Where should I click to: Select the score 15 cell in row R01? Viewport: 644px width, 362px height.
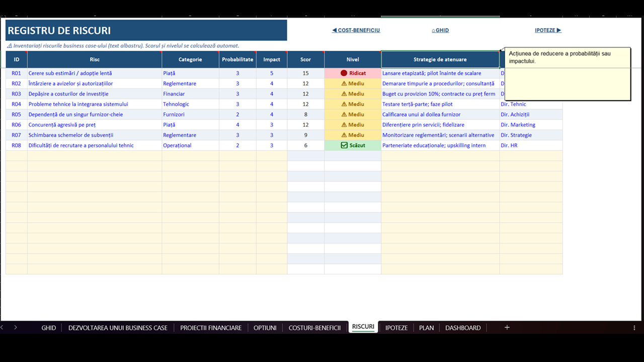tap(305, 73)
